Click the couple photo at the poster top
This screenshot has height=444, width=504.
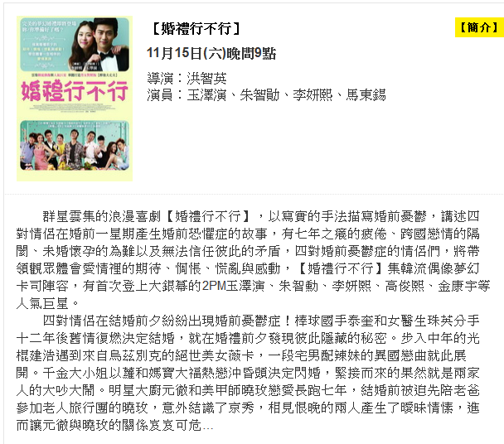(x=75, y=45)
